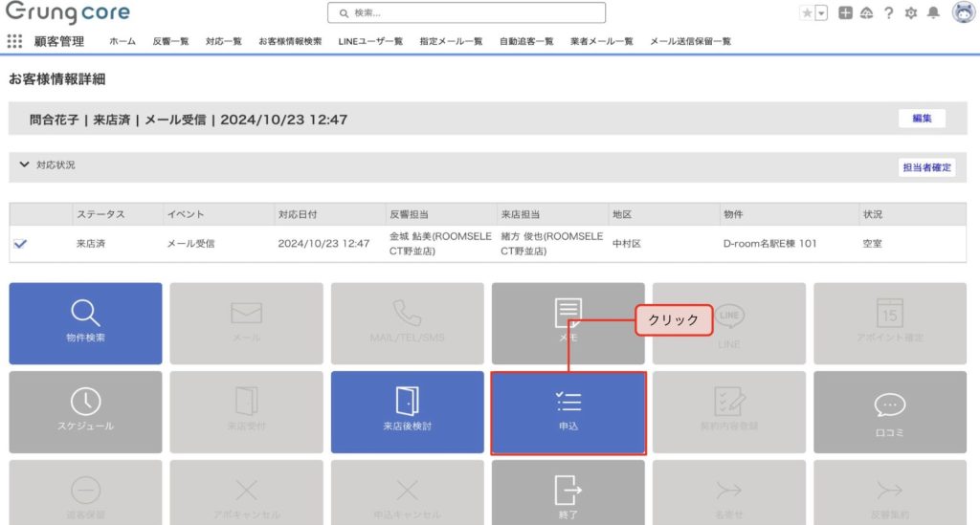Image resolution: width=980 pixels, height=525 pixels.
Task: Select the 来店後検討 tile
Action: [x=407, y=411]
